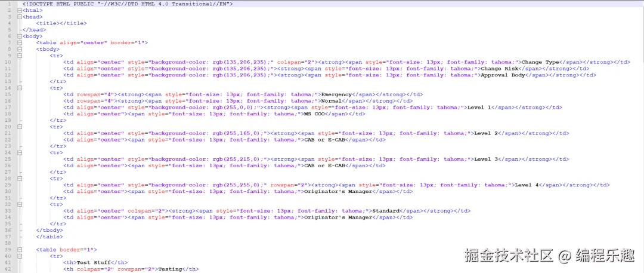Click "Originator's Manager" on line 30
The width and height of the screenshot is (644, 273).
click(339, 192)
